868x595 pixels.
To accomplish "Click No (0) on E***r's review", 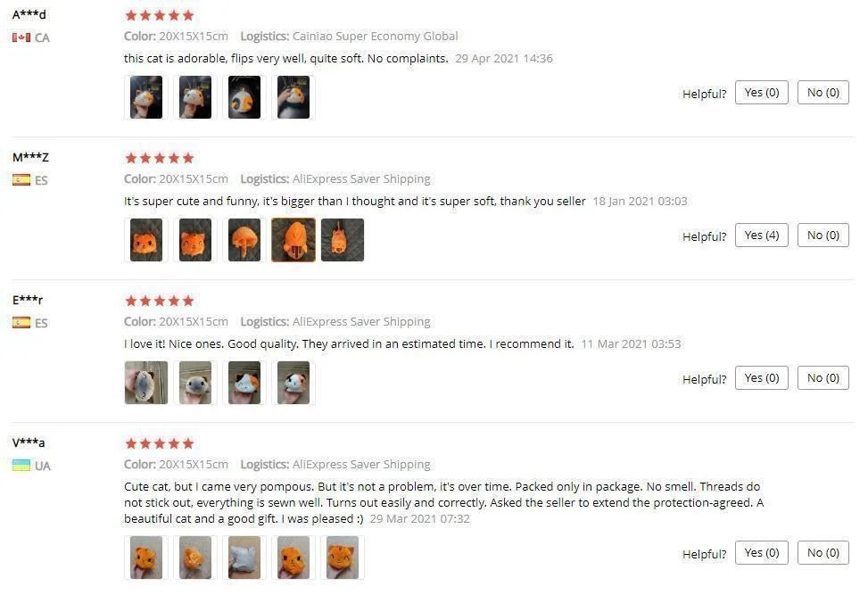I will (x=823, y=378).
